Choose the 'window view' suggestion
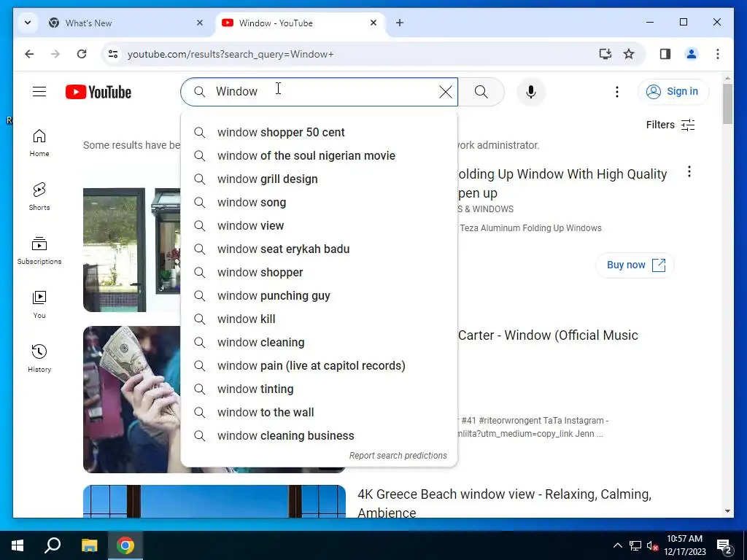The height and width of the screenshot is (560, 747). [x=320, y=226]
